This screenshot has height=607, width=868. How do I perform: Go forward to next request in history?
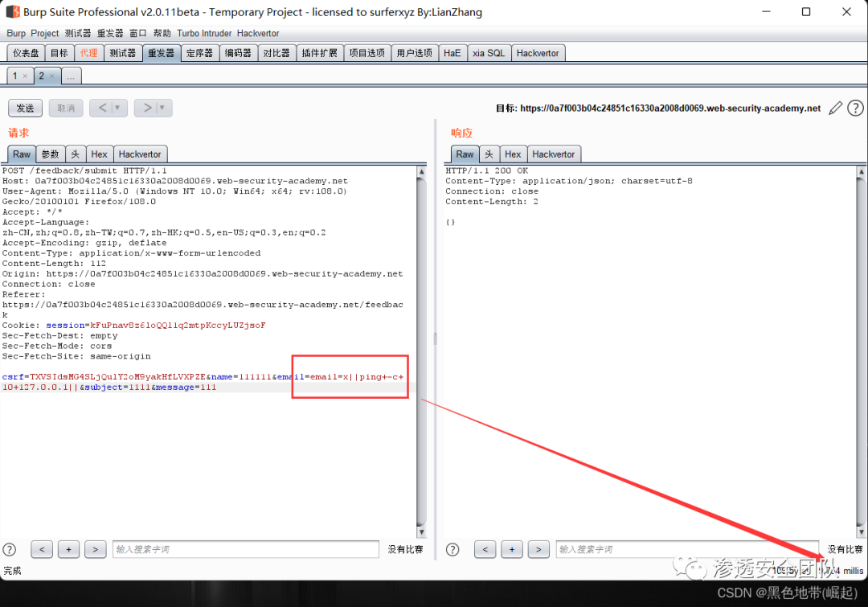[147, 108]
